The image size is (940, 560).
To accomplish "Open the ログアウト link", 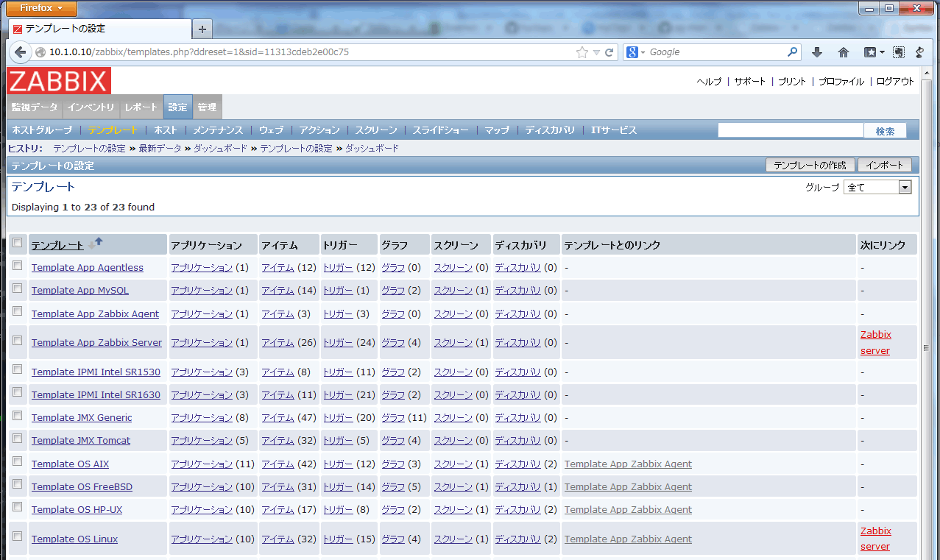I will (x=896, y=82).
